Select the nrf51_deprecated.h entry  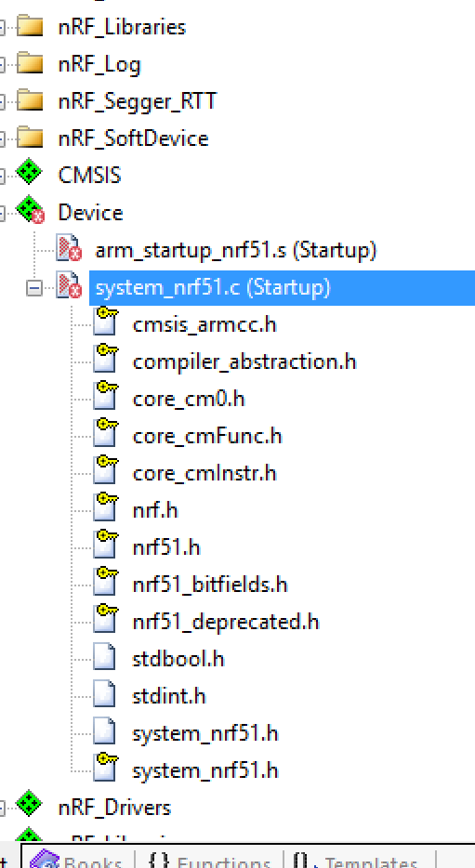tap(226, 622)
